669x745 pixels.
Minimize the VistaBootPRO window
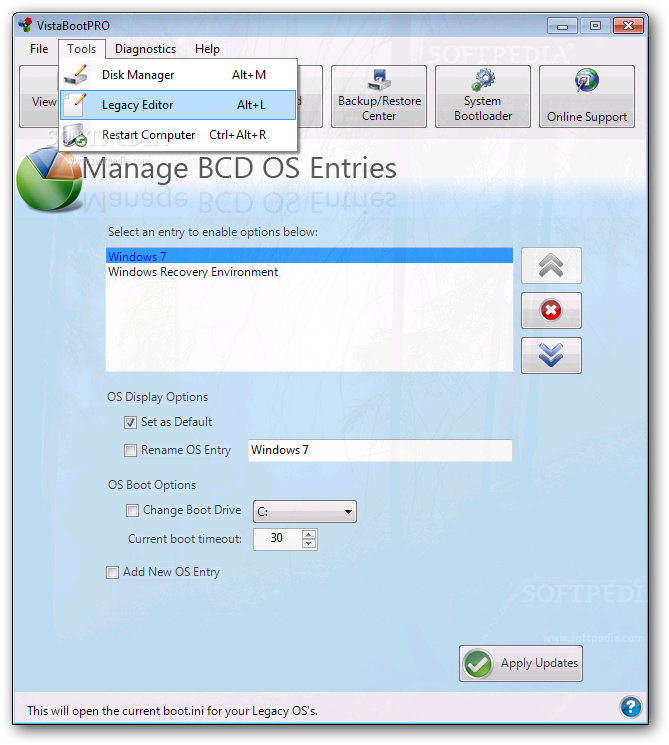[x=563, y=26]
